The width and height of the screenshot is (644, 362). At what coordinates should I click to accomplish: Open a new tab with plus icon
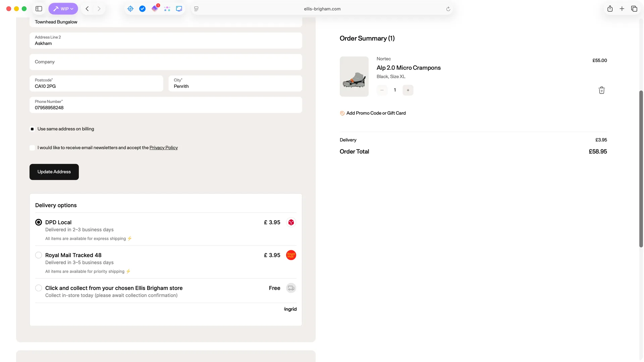tap(622, 9)
